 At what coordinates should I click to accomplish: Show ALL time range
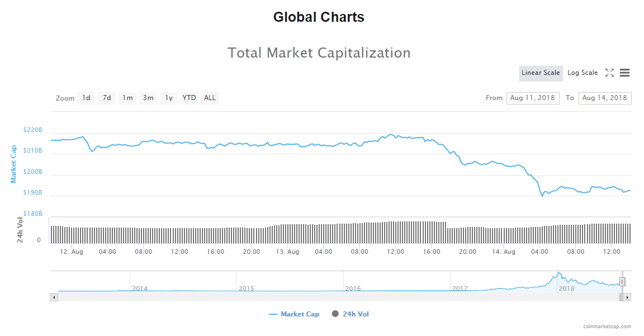[210, 98]
